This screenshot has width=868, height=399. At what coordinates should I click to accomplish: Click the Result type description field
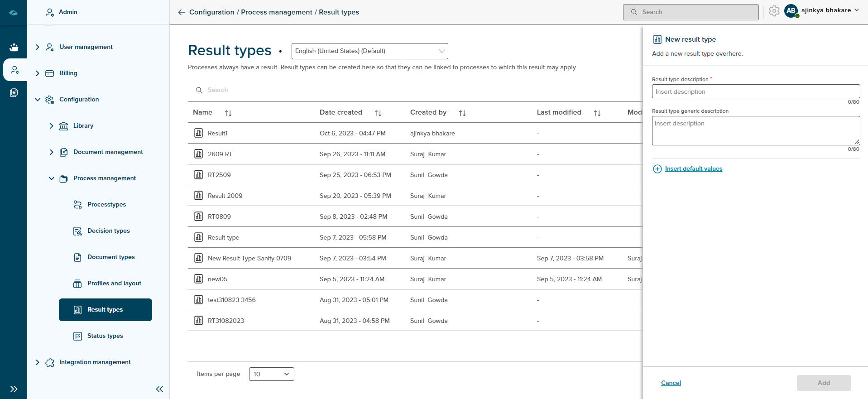coord(755,91)
